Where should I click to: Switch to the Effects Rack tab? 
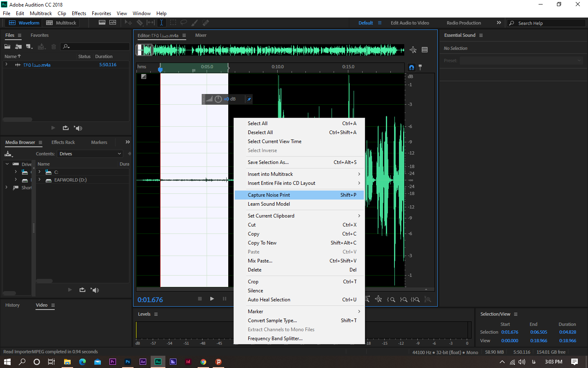click(x=63, y=142)
